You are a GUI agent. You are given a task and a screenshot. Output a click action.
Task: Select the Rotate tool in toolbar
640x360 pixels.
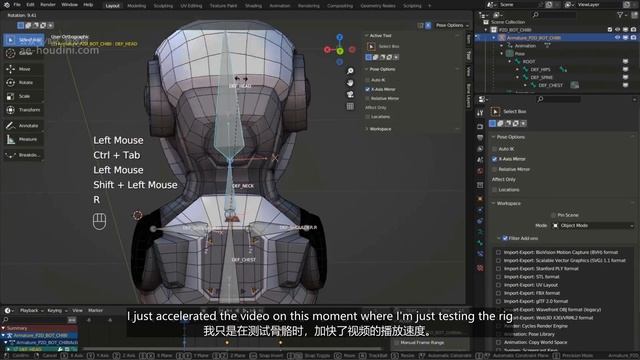coord(24,82)
